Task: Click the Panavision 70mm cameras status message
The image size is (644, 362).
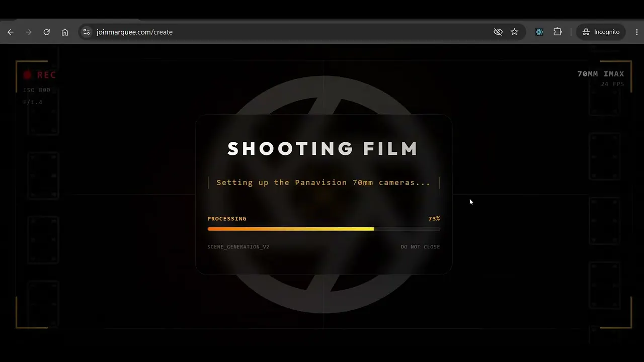Action: tap(324, 183)
